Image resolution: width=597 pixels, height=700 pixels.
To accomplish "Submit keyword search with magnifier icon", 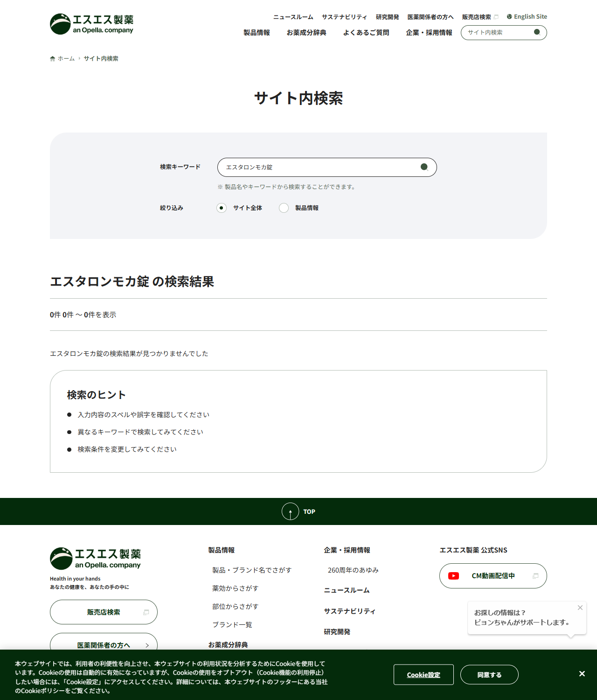I will (x=424, y=167).
